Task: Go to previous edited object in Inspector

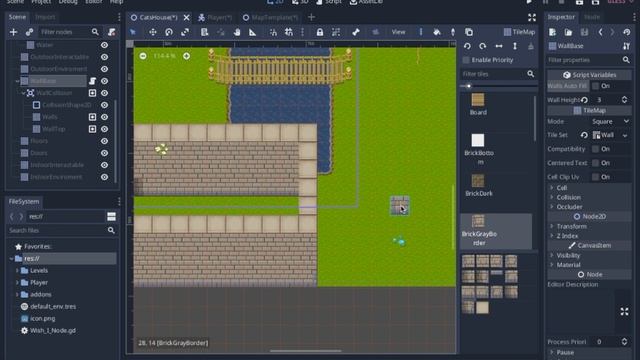Action: 600,32
